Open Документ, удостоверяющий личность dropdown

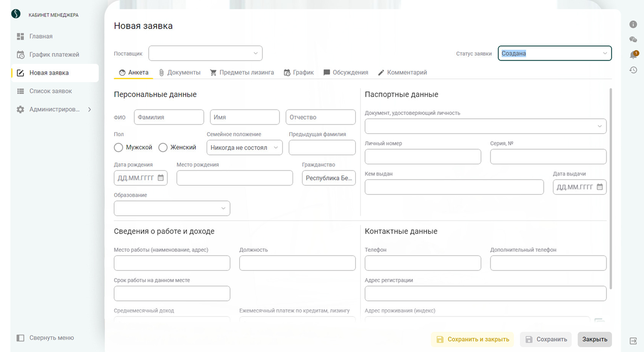[485, 126]
